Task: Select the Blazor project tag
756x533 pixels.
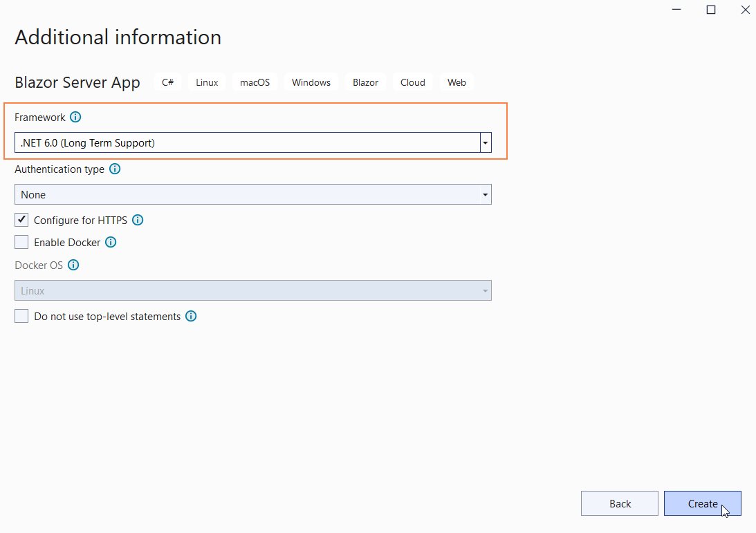Action: point(365,82)
